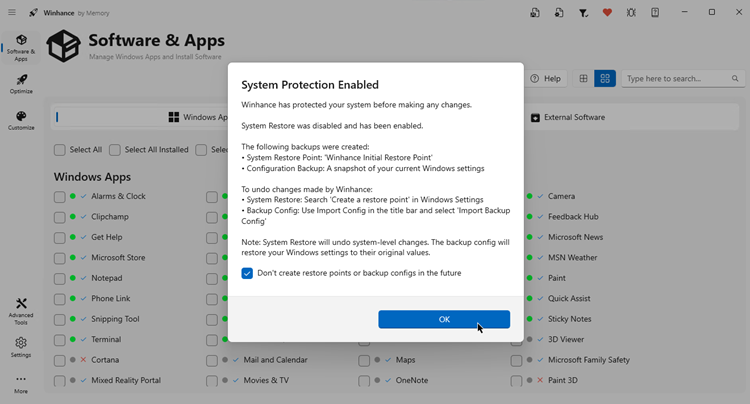Click the red heart donate icon
The height and width of the screenshot is (404, 750).
[607, 13]
